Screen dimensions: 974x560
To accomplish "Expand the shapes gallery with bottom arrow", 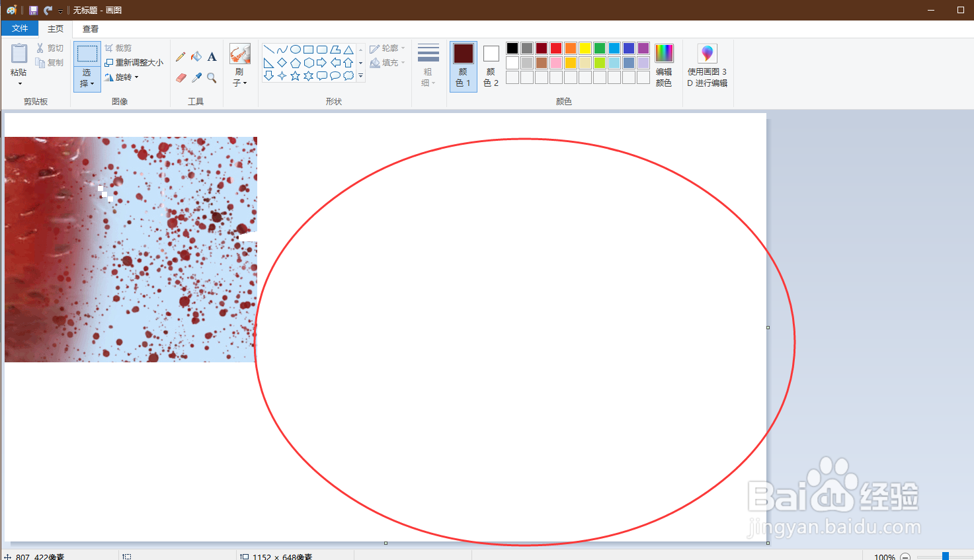I will tap(360, 76).
